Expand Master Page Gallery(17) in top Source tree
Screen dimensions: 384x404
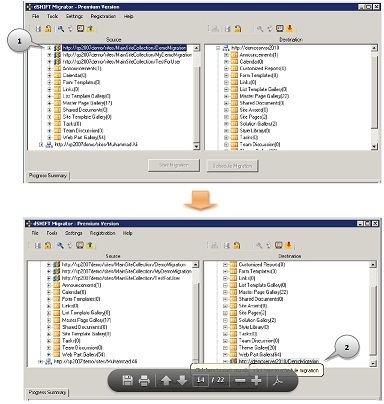click(x=49, y=103)
